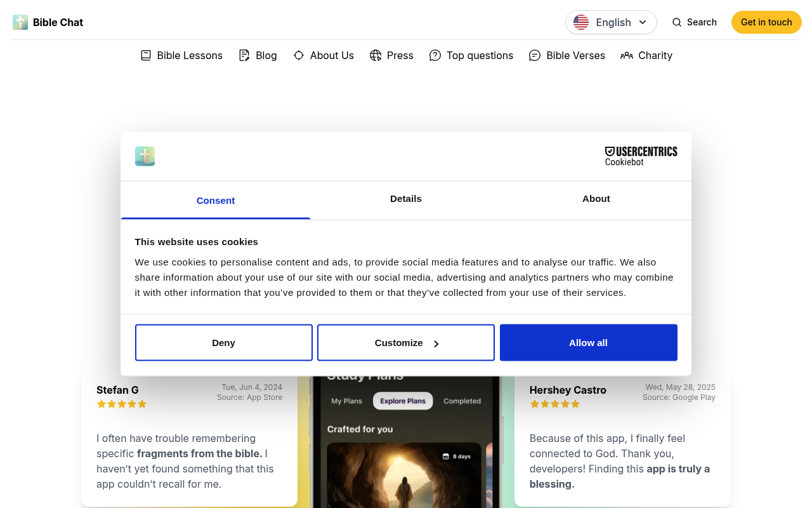Click the American flag in the language selector
812x508 pixels.
[580, 22]
